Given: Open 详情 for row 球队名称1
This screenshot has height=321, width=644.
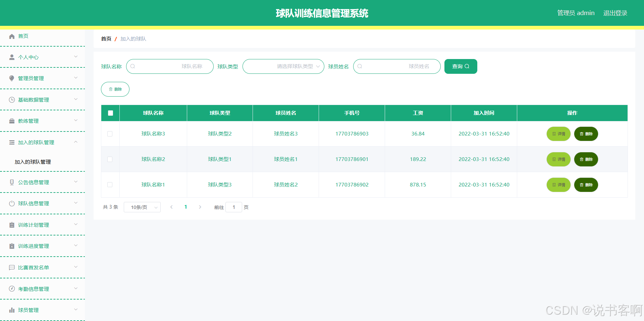Looking at the screenshot, I should 558,185.
